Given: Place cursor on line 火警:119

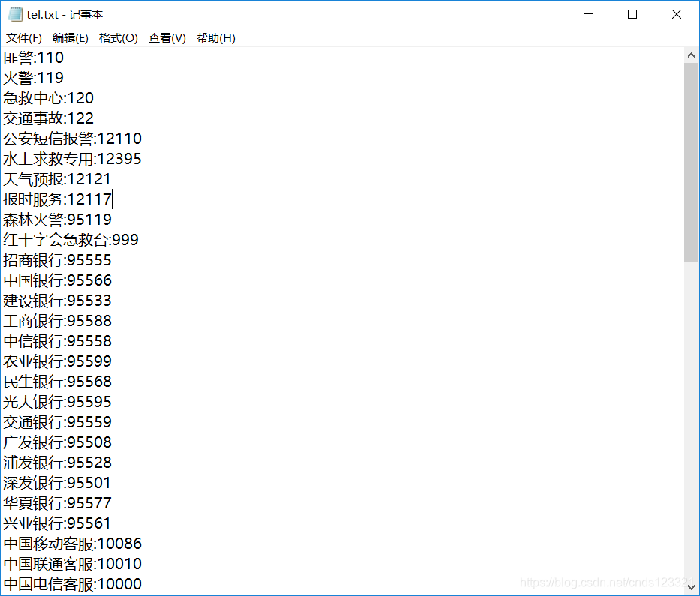Looking at the screenshot, I should (x=34, y=78).
